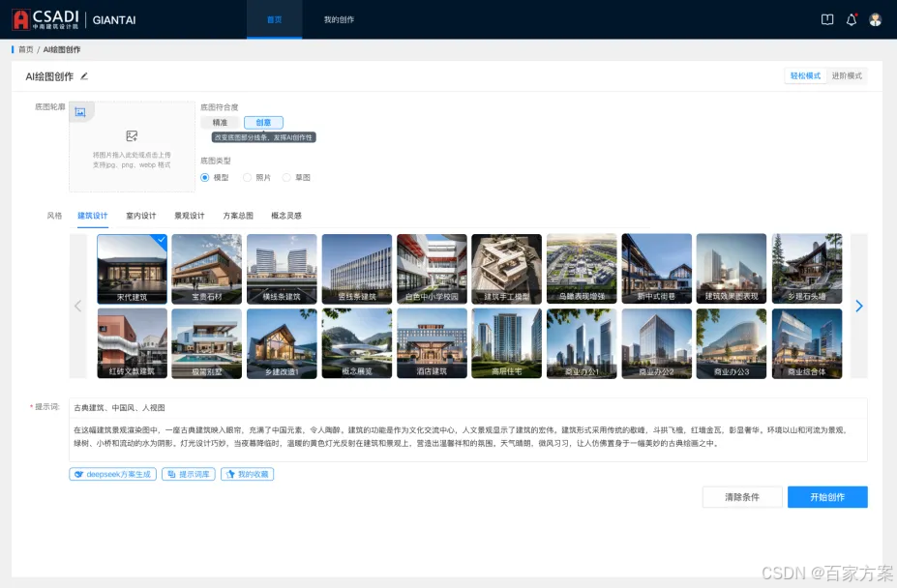Screen dimensions: 897x588
Task: Pick the 乡建改造1 style thumbnail
Action: (x=282, y=343)
